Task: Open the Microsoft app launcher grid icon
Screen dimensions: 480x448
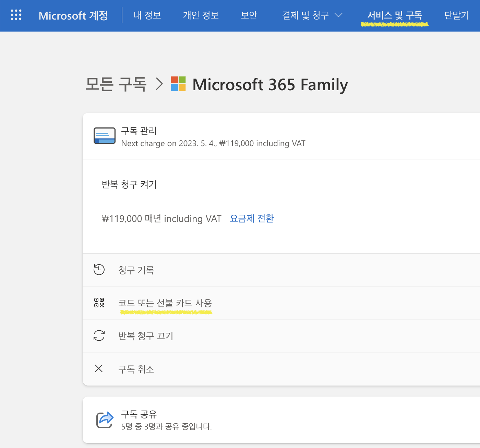Action: coord(16,15)
